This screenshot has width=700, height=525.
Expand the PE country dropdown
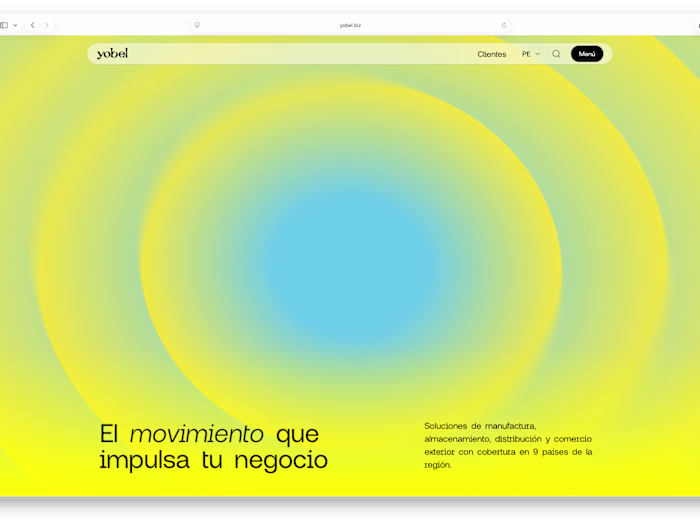tap(531, 54)
